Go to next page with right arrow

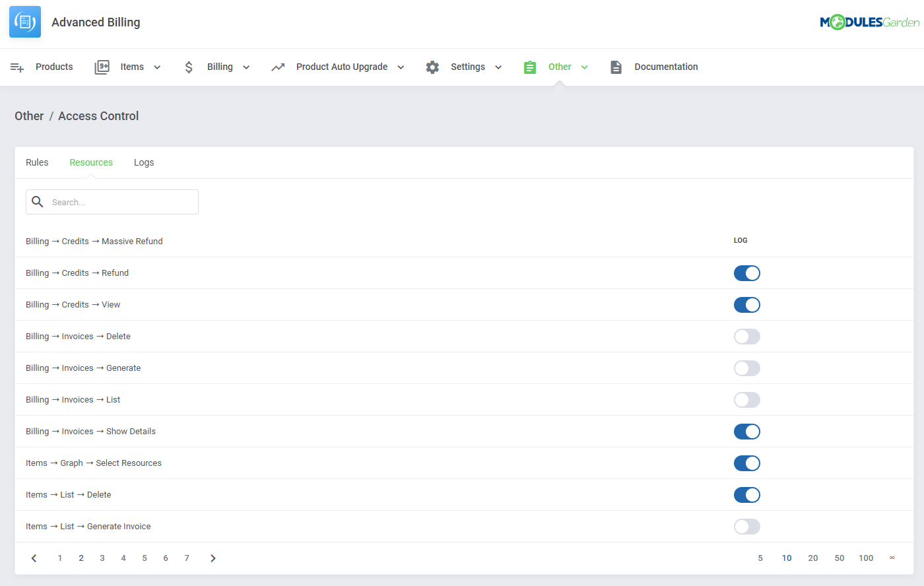tap(213, 558)
